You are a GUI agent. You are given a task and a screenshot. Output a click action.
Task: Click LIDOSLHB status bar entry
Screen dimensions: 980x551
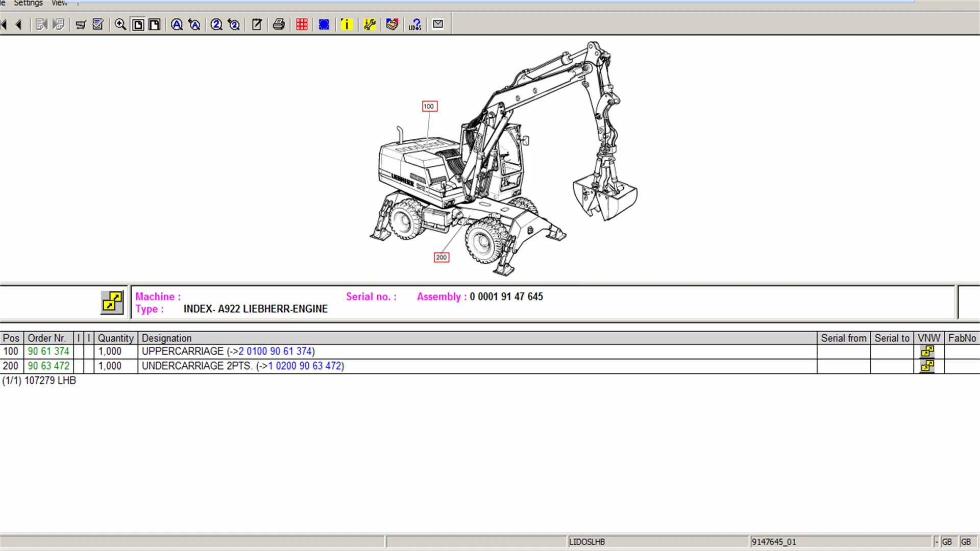(587, 542)
